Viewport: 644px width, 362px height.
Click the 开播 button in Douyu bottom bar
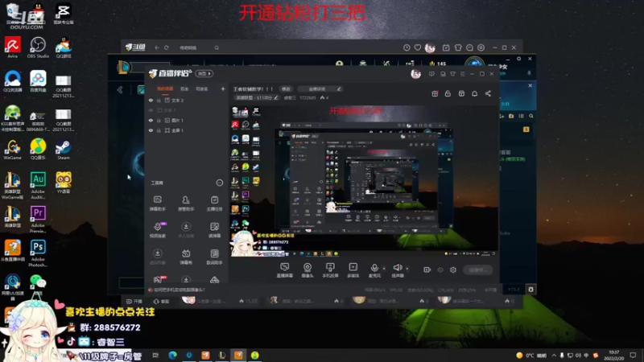(x=134, y=301)
